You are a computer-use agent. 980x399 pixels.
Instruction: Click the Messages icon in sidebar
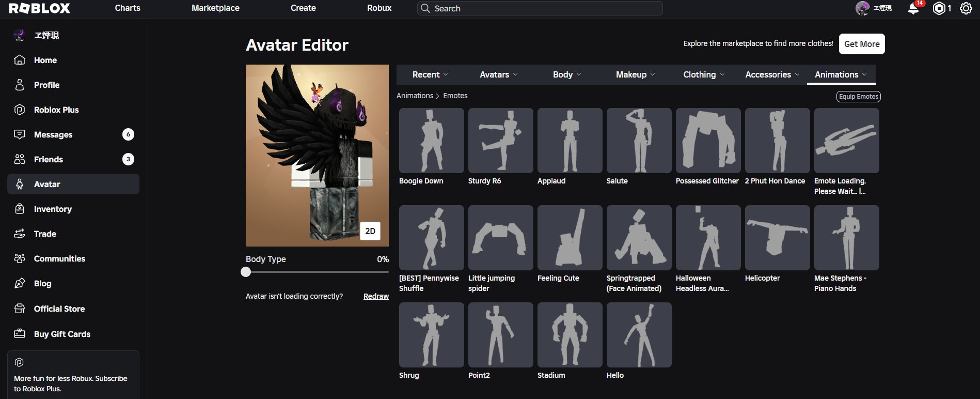click(x=20, y=134)
